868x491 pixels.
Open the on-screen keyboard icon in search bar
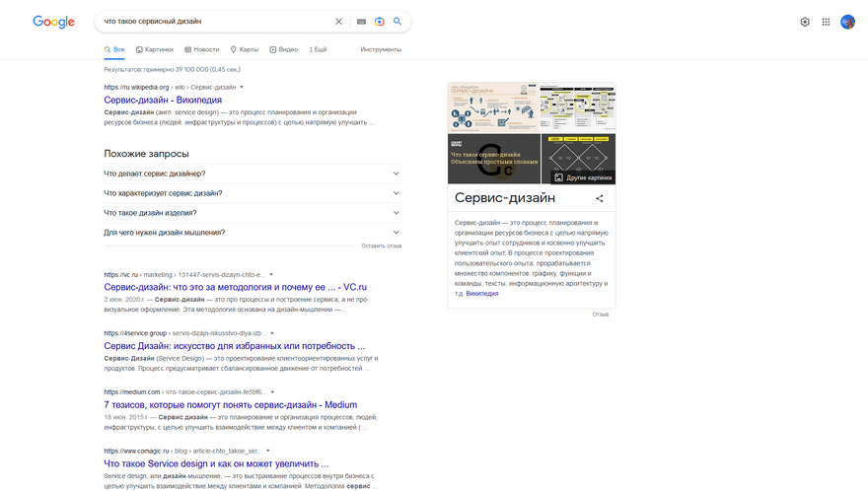[361, 22]
